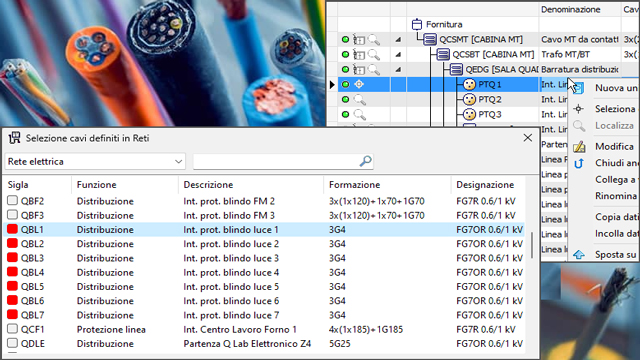Click the target locate icon on PTQ 1 row
Viewport: 640px width, 360px height.
pyautogui.click(x=359, y=84)
